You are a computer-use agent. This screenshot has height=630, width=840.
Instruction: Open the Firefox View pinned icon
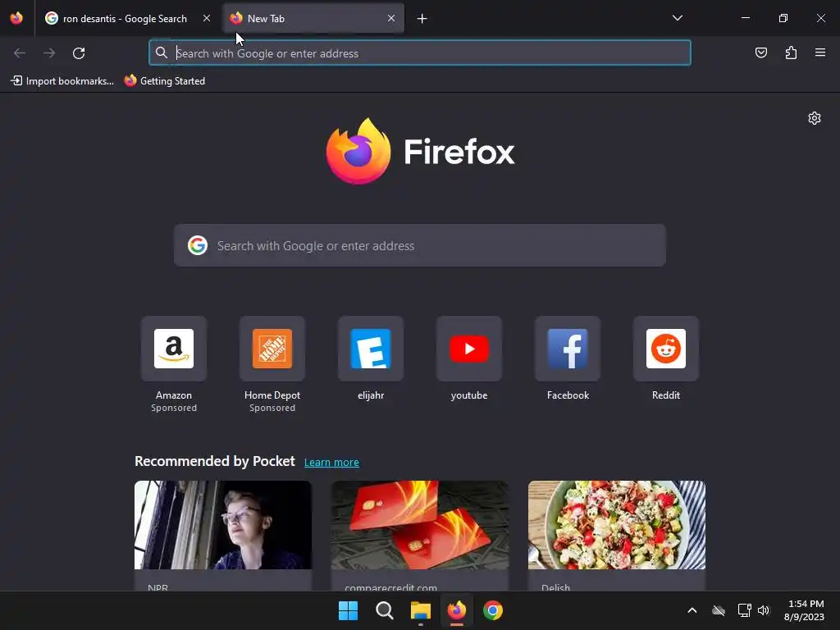(x=16, y=18)
